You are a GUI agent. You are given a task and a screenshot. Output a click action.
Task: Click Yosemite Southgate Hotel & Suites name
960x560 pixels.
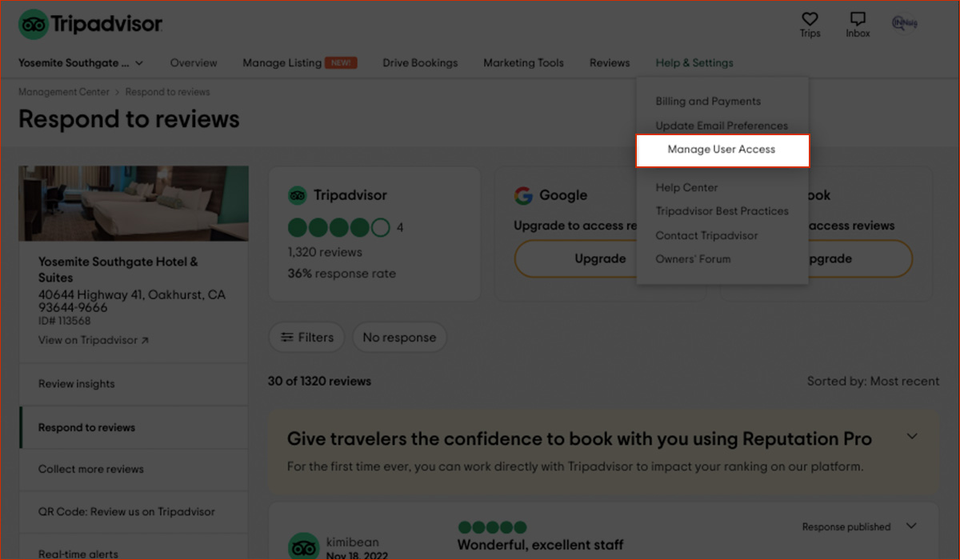pyautogui.click(x=118, y=270)
